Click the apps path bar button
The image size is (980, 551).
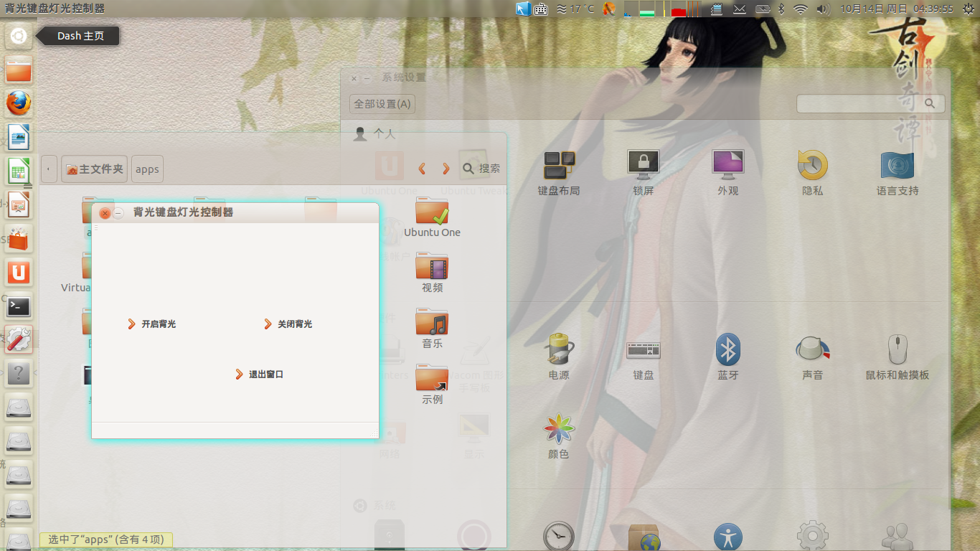[147, 169]
